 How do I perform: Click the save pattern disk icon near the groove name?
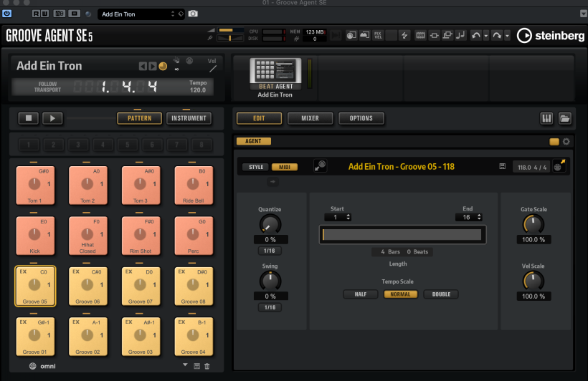point(503,166)
